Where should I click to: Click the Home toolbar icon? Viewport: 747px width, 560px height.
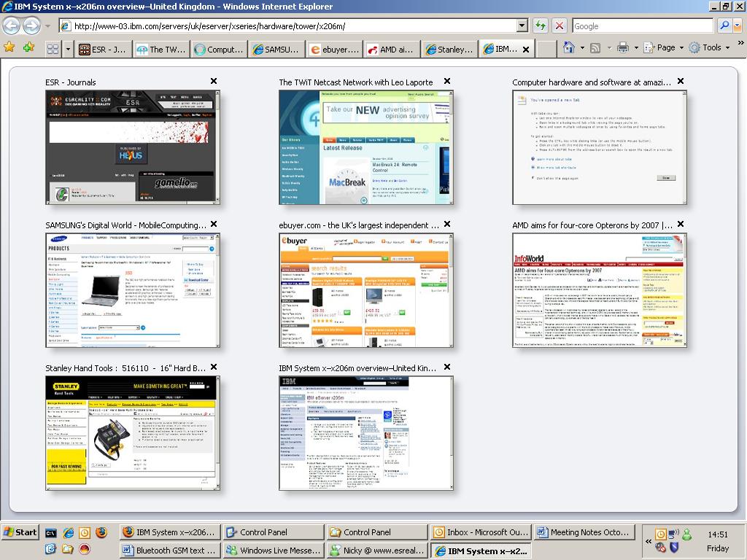569,47
